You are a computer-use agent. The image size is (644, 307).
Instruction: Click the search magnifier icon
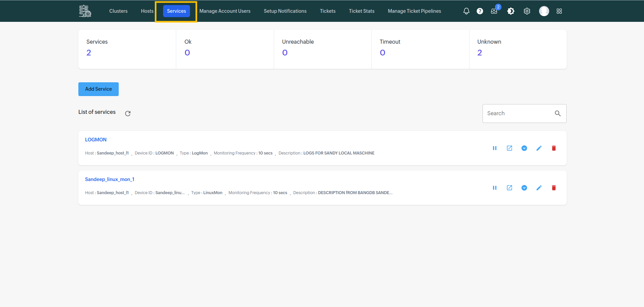click(x=558, y=114)
